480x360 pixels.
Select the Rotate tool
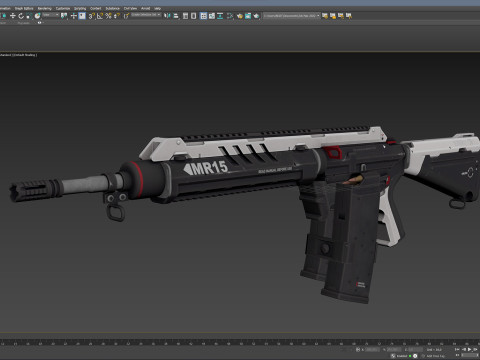point(21,16)
